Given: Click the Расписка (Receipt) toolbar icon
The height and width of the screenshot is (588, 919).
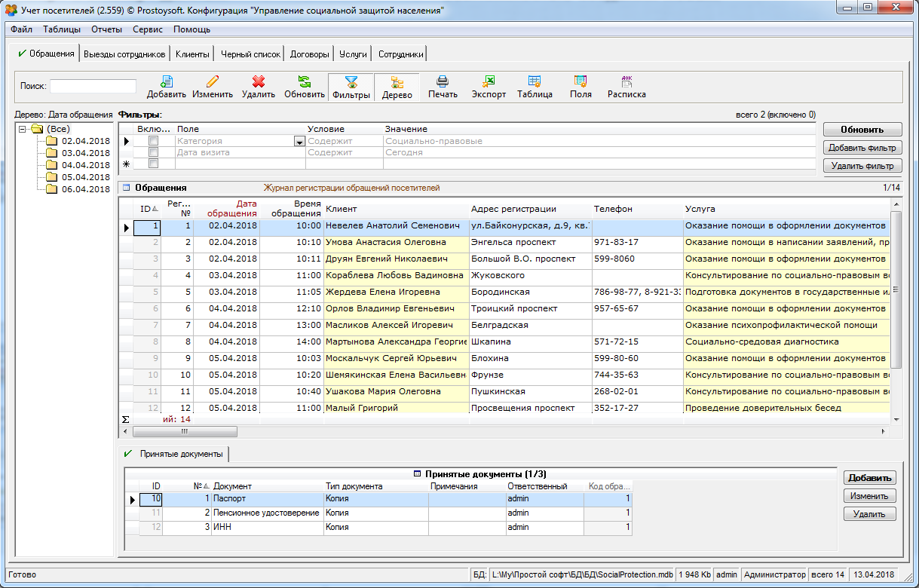Looking at the screenshot, I should (626, 82).
